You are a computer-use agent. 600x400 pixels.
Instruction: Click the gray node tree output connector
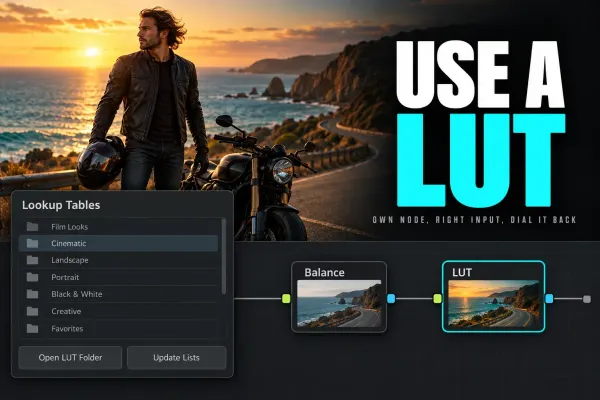pos(587,299)
